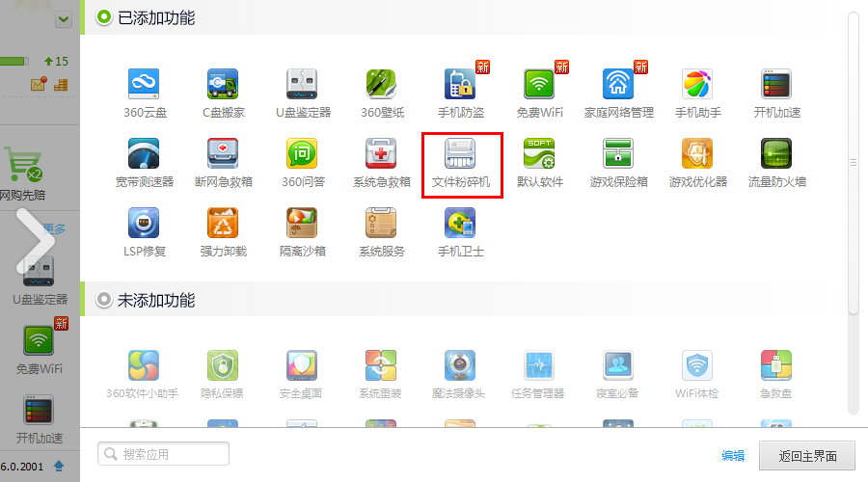The width and height of the screenshot is (868, 482).
Task: Launch the LSP修复 repair tool
Action: tap(144, 232)
